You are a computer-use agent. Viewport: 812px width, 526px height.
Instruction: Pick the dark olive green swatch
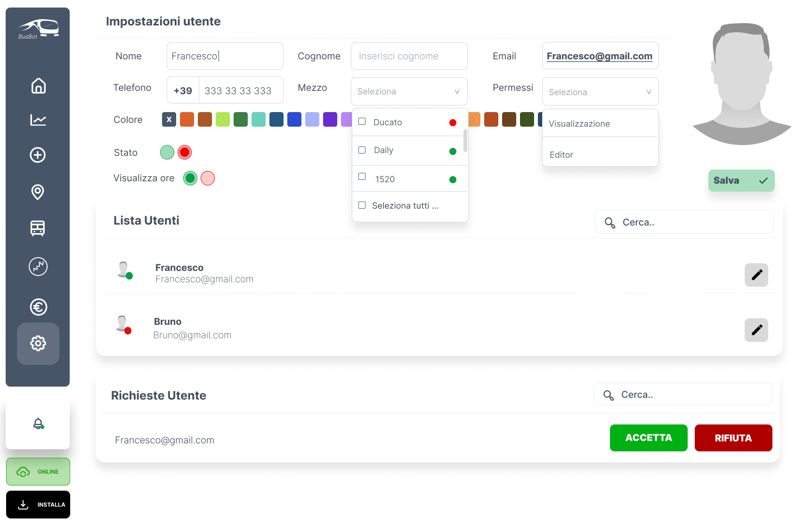[527, 120]
